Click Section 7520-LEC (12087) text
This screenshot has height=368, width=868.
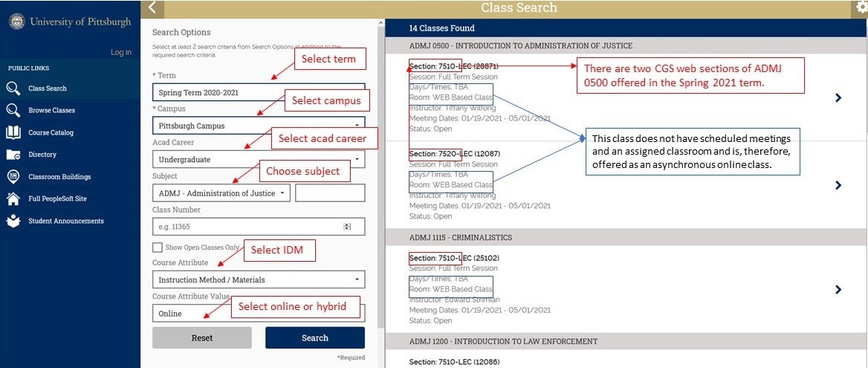(x=455, y=153)
